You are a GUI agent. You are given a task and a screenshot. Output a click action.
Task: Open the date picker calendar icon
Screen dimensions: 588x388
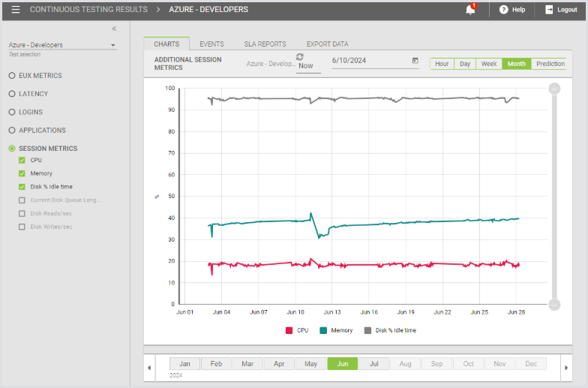point(415,61)
